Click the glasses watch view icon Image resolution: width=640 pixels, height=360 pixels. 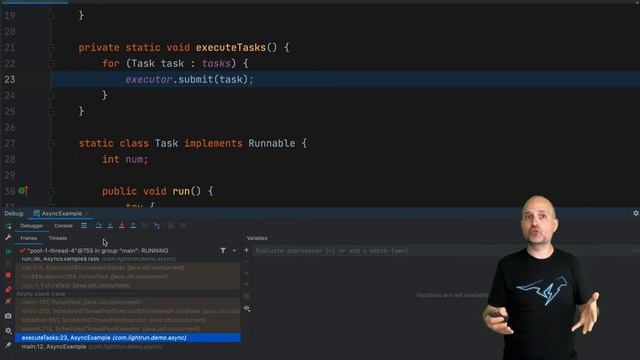pyautogui.click(x=247, y=309)
